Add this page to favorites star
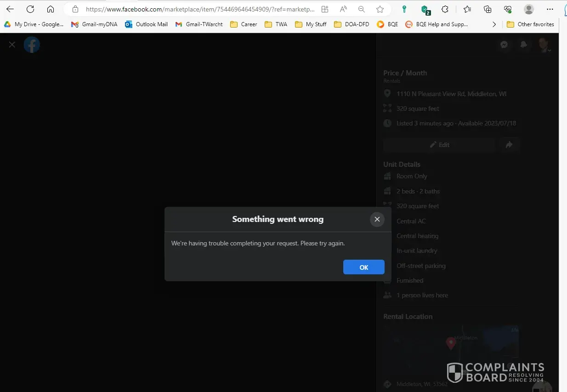567x392 pixels. [x=380, y=9]
